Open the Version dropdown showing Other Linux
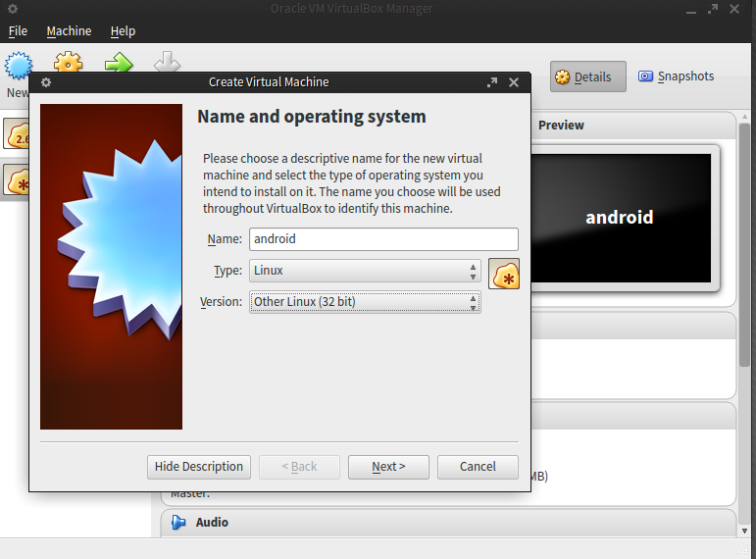This screenshot has width=756, height=559. [x=365, y=302]
